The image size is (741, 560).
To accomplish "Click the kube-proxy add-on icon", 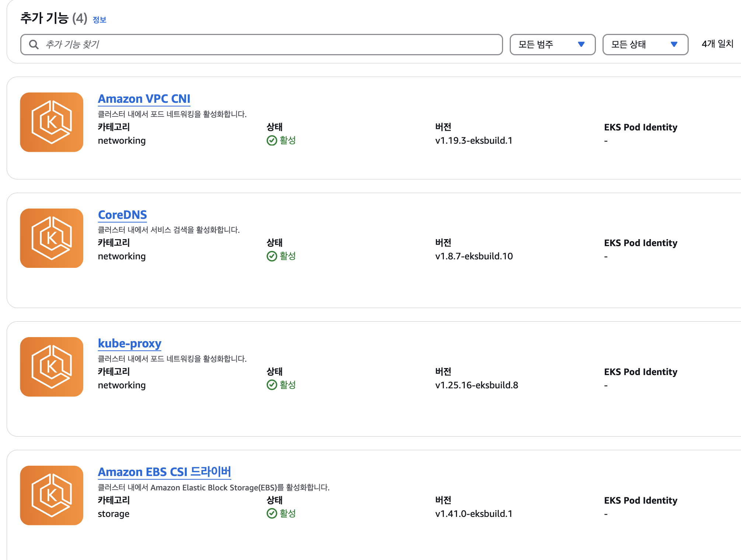I will (52, 367).
